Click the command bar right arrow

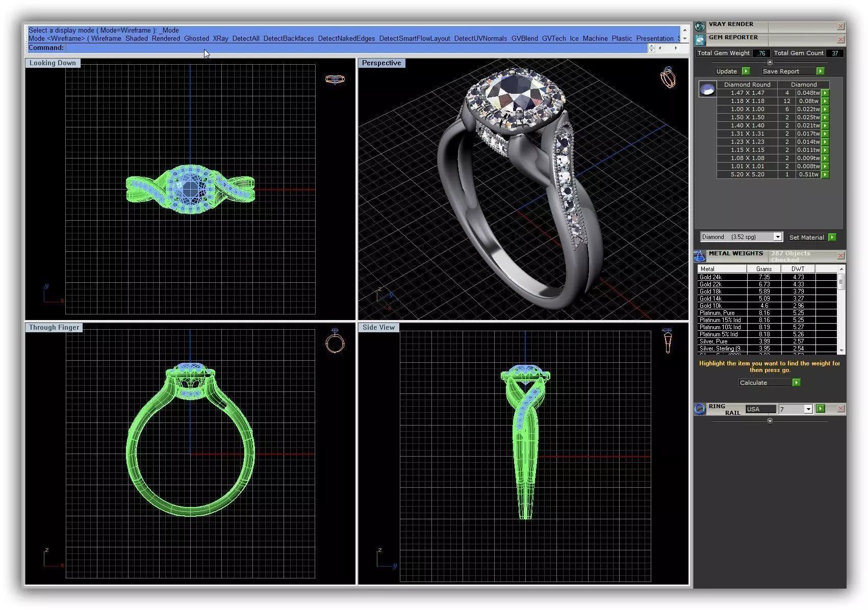(676, 48)
